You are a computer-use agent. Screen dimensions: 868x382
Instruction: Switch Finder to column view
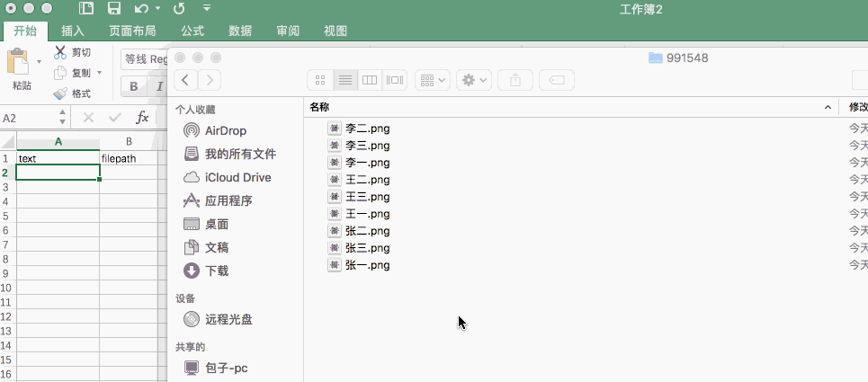coord(370,80)
